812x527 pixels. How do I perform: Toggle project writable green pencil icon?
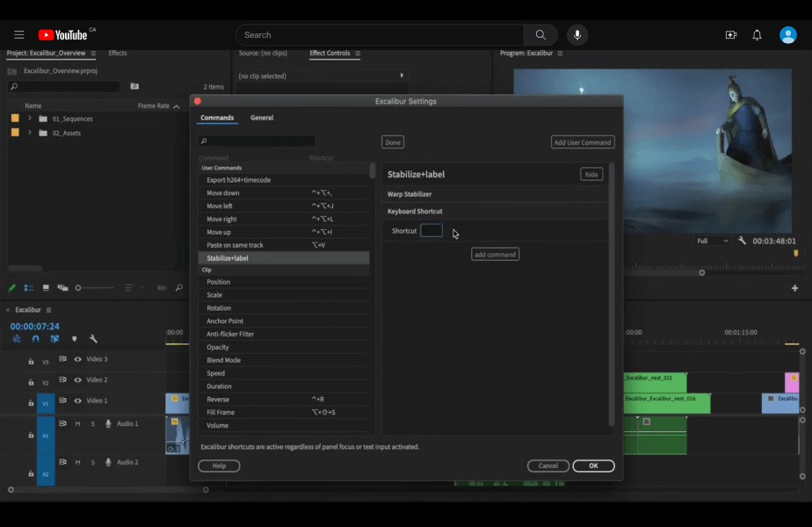pyautogui.click(x=12, y=288)
